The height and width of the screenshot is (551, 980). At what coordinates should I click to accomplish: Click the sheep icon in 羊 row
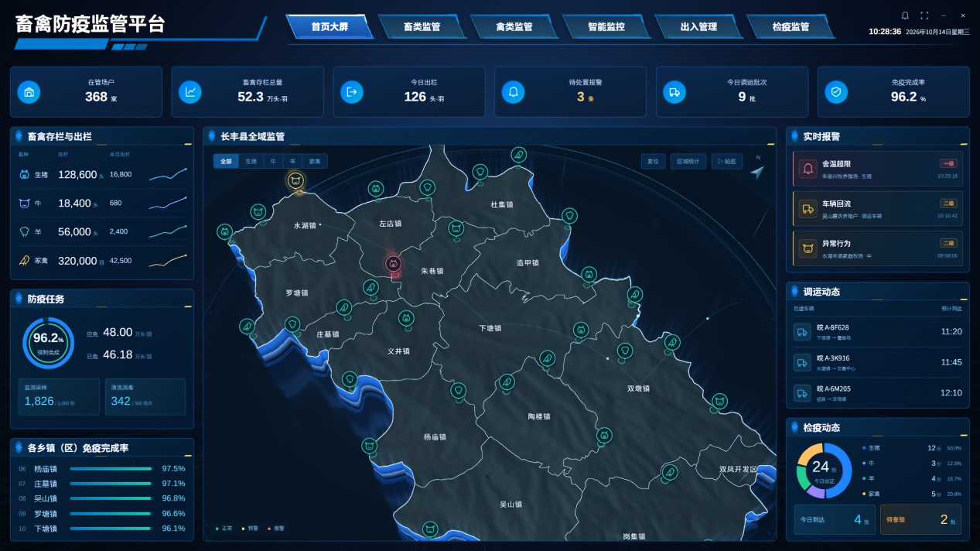pos(24,232)
